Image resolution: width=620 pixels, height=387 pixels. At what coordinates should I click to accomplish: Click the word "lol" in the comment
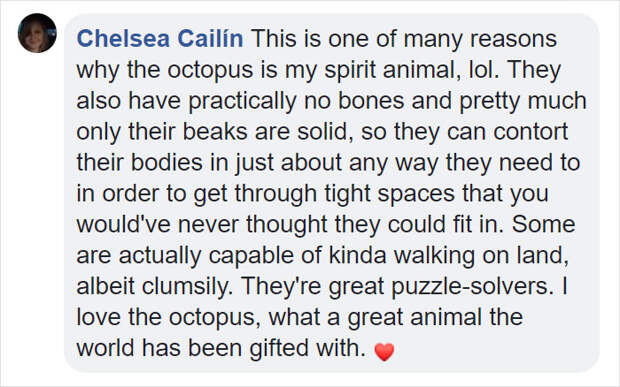coord(483,70)
